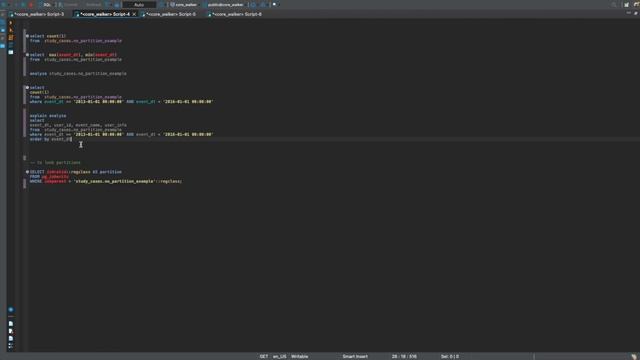640x360 pixels.
Task: Click the en_US locale in status bar
Action: 280,356
